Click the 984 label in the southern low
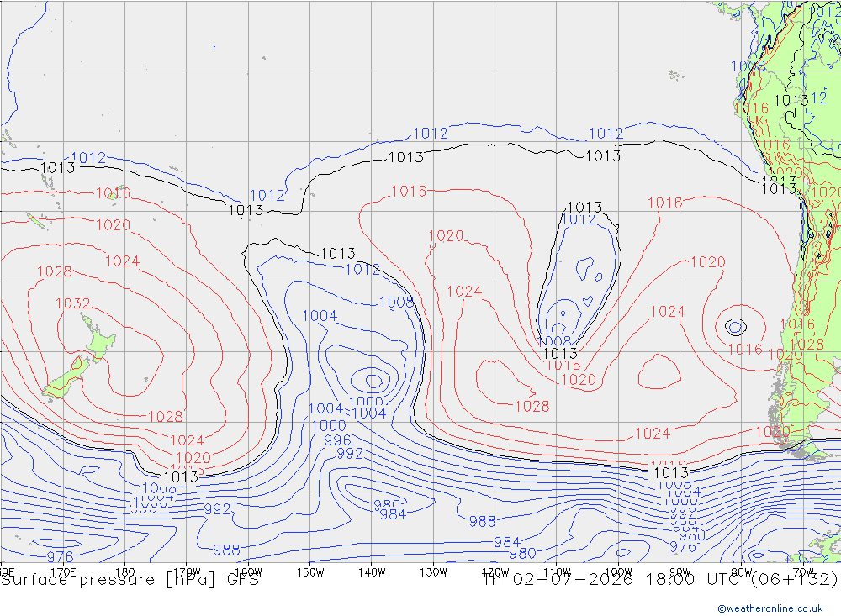Screen dimensions: 841x616 click(x=393, y=514)
